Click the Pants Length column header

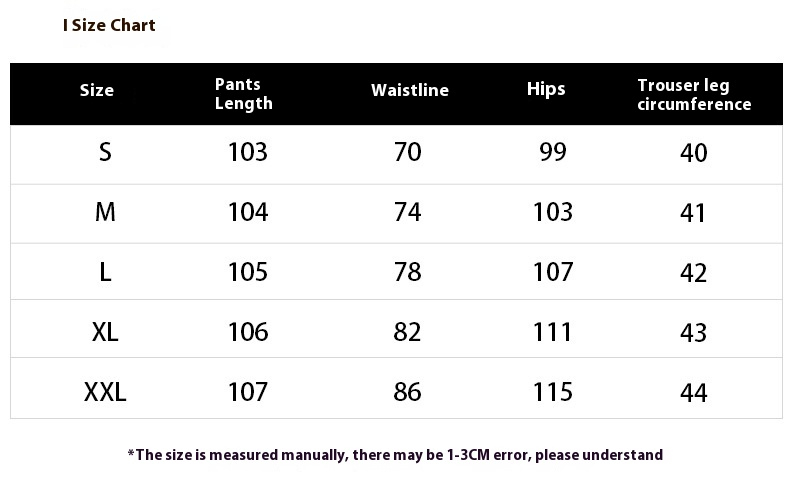coord(243,94)
